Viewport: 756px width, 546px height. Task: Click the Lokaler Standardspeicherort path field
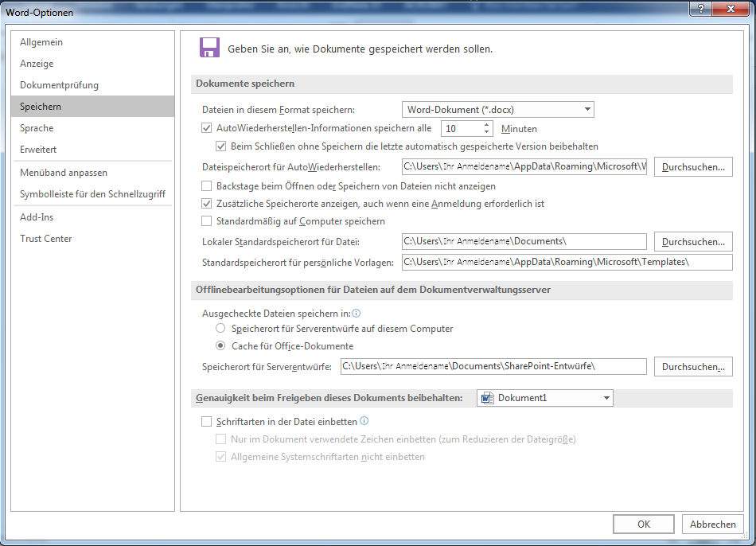click(x=524, y=241)
